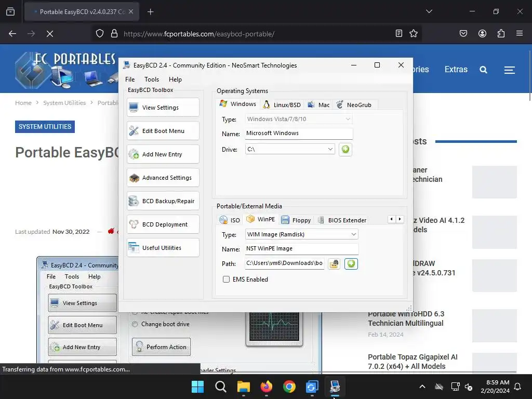Switch to the BIOS Extender tab

342,220
